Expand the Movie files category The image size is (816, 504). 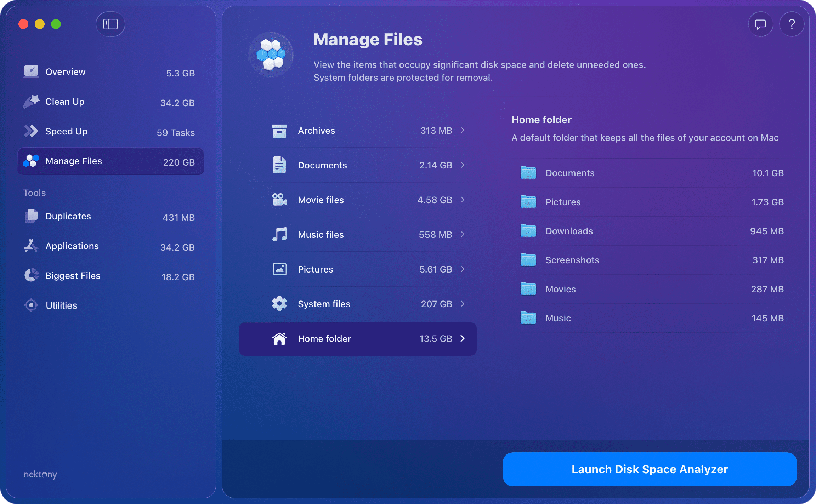[x=463, y=200]
